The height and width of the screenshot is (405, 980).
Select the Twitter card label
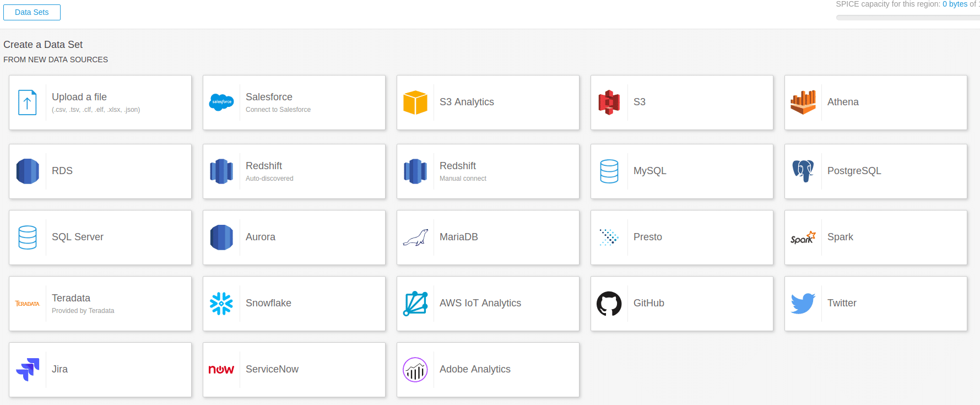click(842, 303)
